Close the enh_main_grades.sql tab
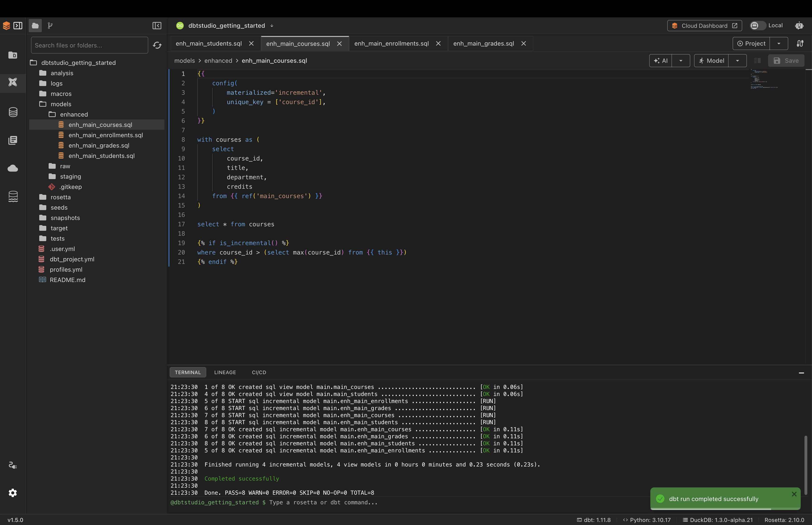The height and width of the screenshot is (525, 812). (524, 44)
